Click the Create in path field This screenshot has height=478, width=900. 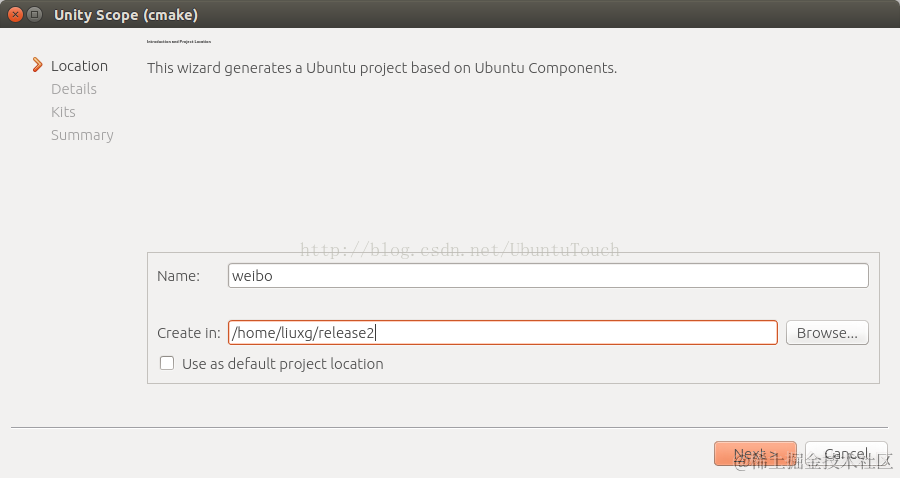(x=502, y=333)
